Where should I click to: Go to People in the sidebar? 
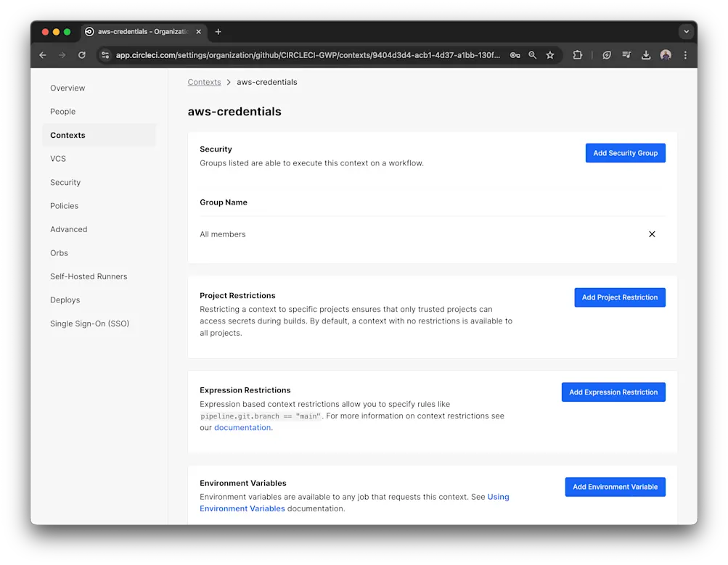point(62,111)
